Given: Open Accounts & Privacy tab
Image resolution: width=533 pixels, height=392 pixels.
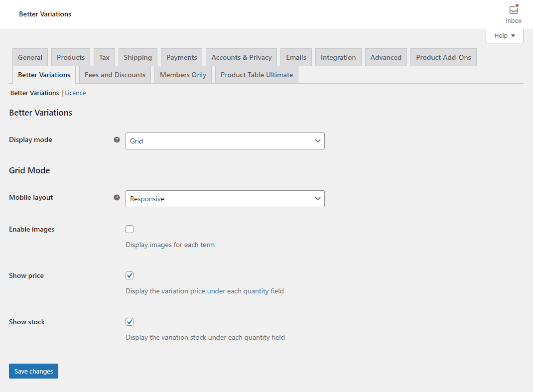Looking at the screenshot, I should tap(242, 57).
